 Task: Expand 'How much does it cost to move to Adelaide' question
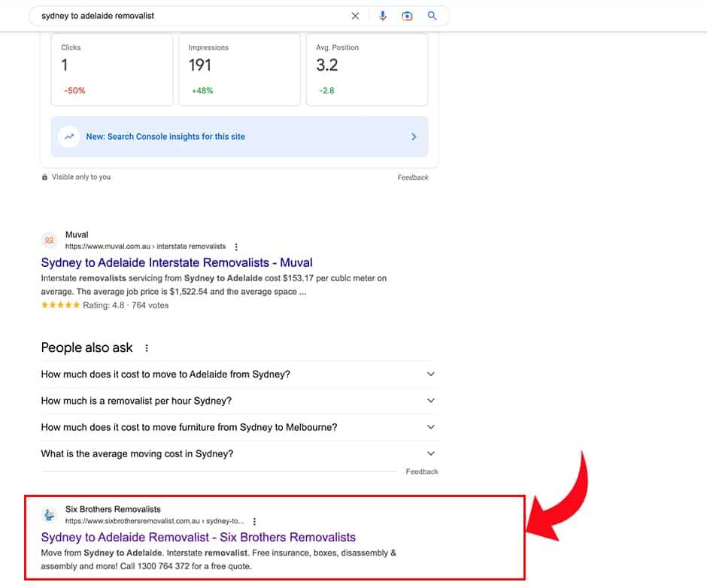(430, 374)
